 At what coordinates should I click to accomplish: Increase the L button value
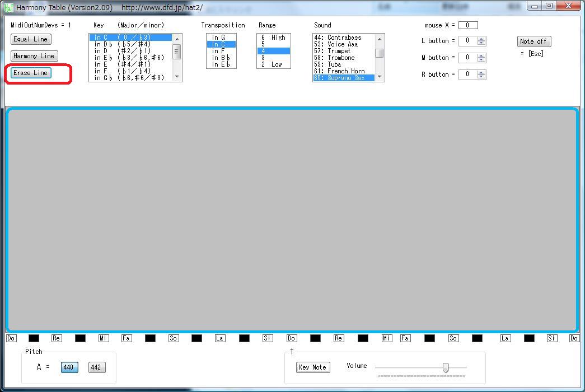click(x=481, y=39)
